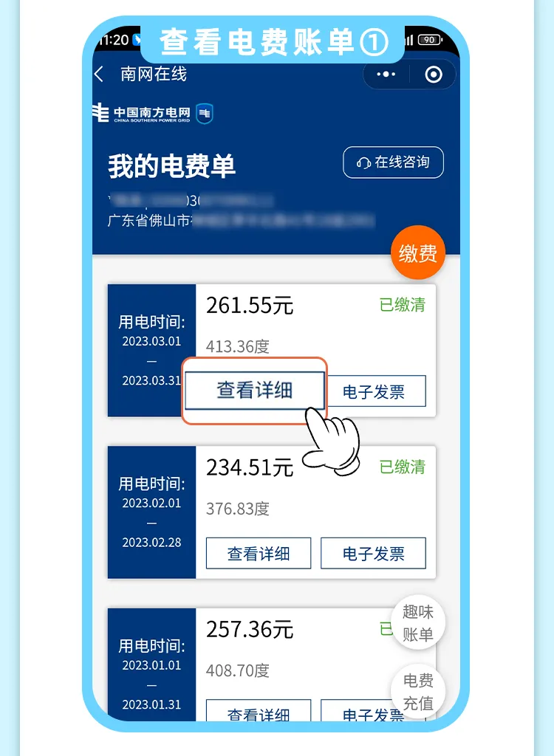Tap the mini program close circle icon
The width and height of the screenshot is (554, 756).
pyautogui.click(x=434, y=75)
